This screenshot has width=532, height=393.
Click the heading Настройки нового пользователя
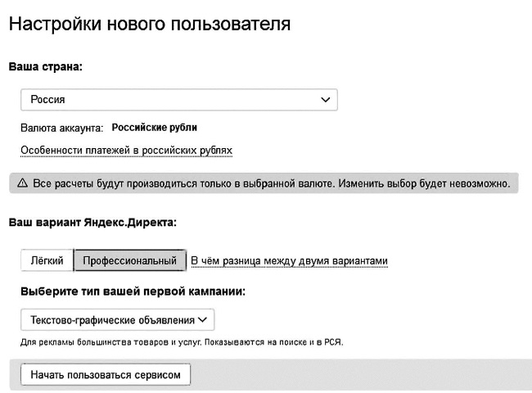point(150,25)
